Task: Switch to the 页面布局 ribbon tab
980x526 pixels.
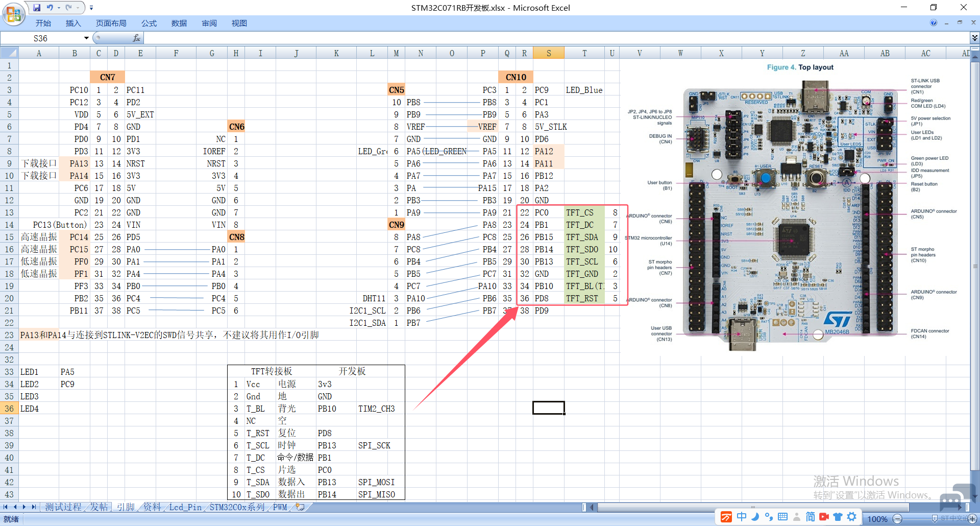Action: click(111, 23)
